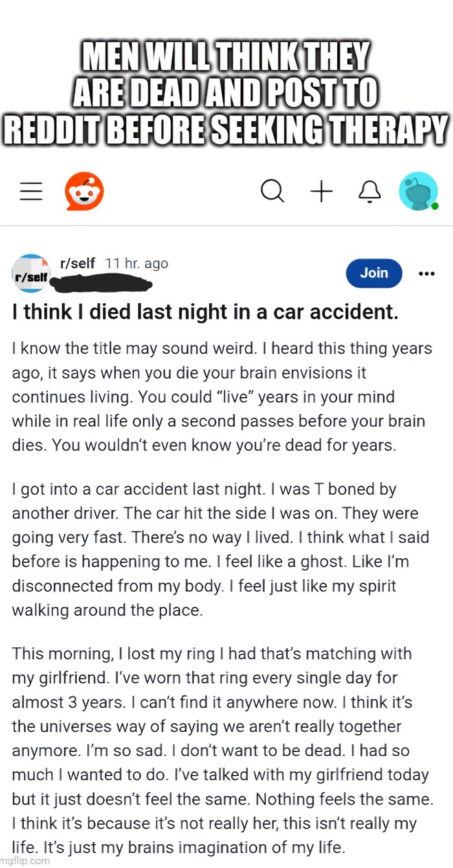The image size is (453, 868).
Task: Open the notifications bell
Action: pyautogui.click(x=369, y=191)
